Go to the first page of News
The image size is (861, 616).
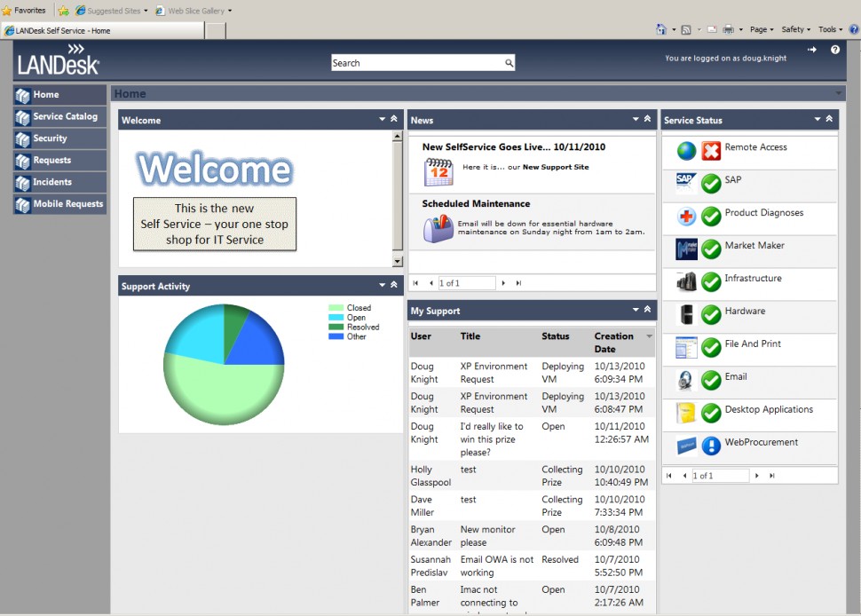click(415, 283)
